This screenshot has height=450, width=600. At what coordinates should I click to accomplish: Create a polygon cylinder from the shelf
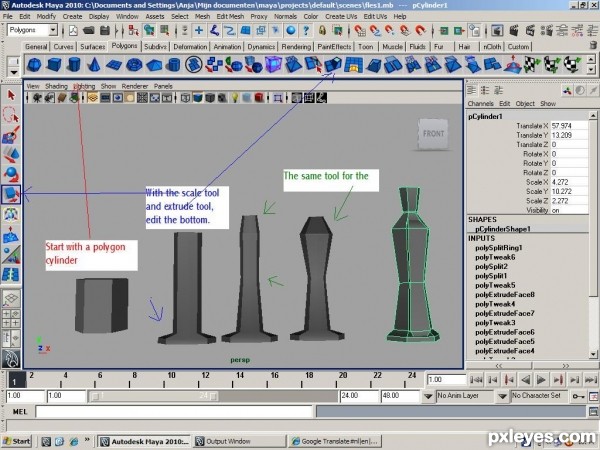click(74, 64)
